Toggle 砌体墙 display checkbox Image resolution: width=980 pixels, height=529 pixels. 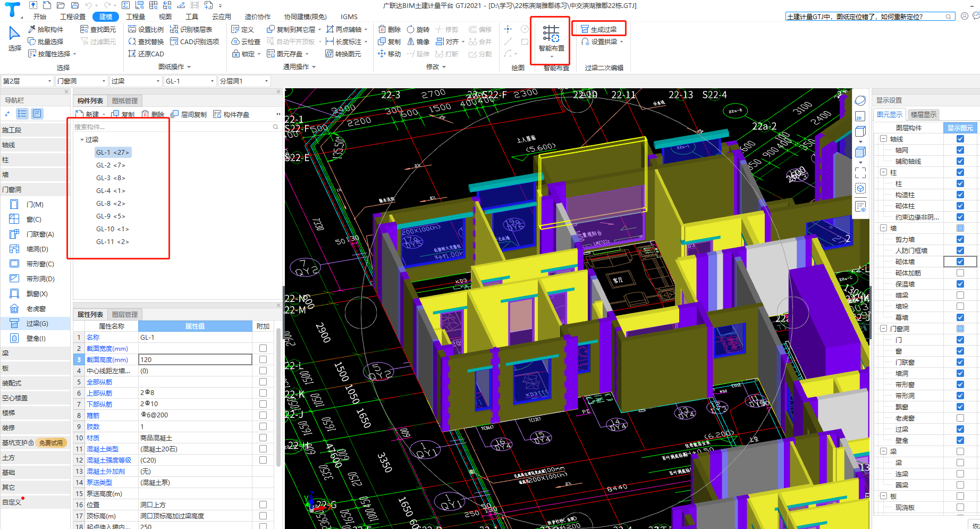tap(960, 262)
